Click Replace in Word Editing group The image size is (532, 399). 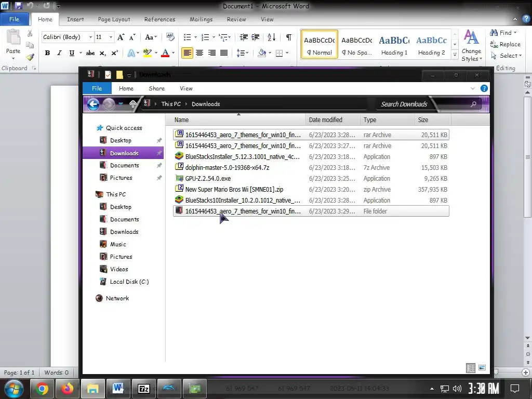point(505,44)
